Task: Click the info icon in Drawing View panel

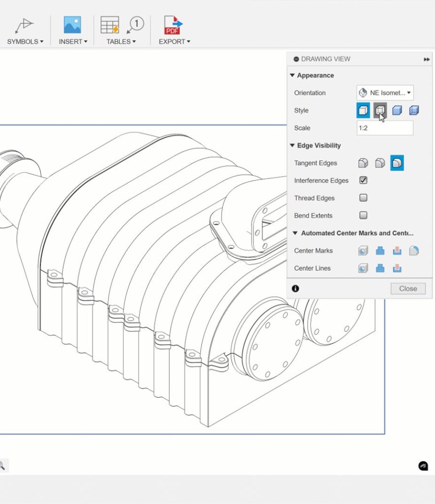Action: 295,289
